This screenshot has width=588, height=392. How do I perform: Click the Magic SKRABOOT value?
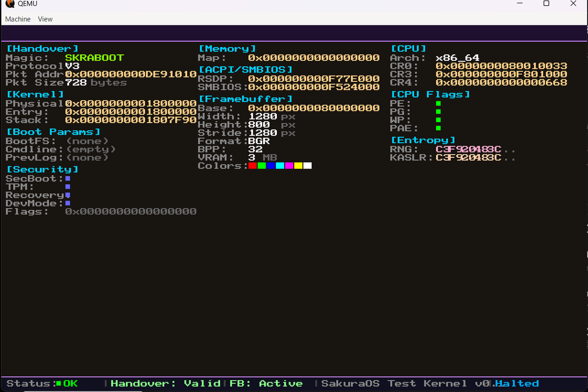coord(94,57)
